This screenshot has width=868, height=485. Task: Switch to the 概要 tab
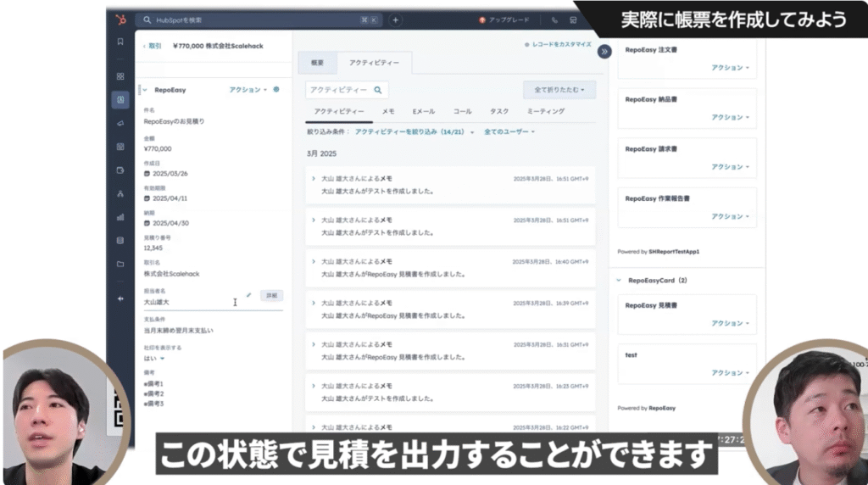pyautogui.click(x=317, y=63)
